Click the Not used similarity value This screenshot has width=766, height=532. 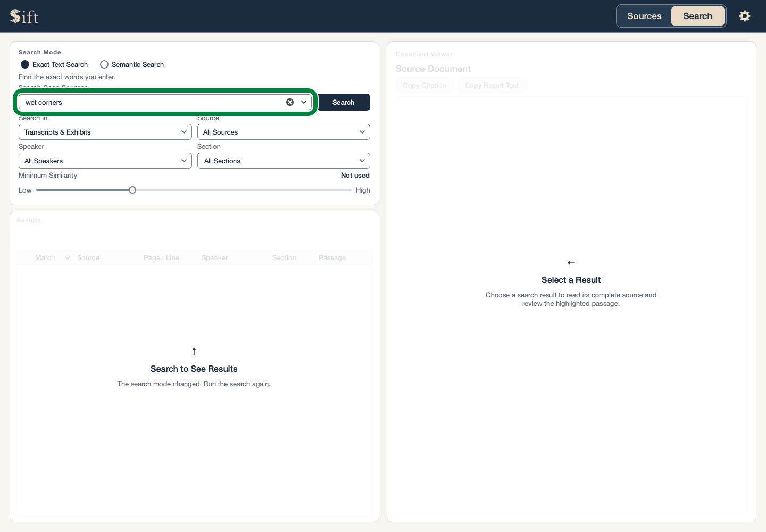point(355,175)
